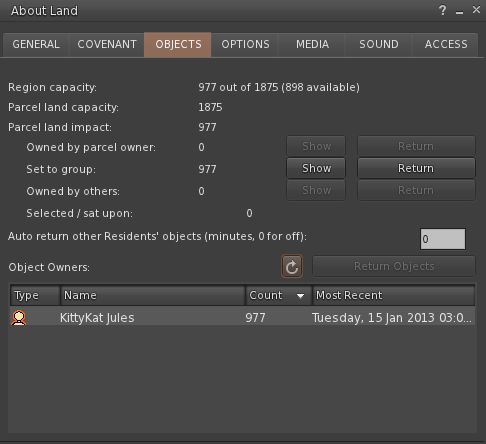The height and width of the screenshot is (444, 486).
Task: Open the Sound tab
Action: pyautogui.click(x=379, y=45)
